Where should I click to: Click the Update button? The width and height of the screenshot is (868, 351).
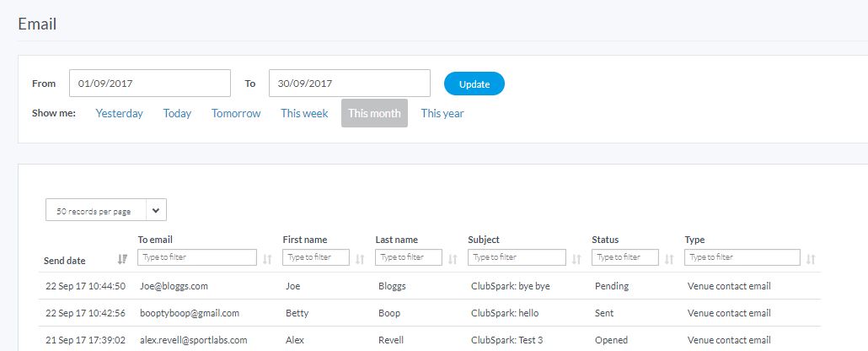click(474, 84)
